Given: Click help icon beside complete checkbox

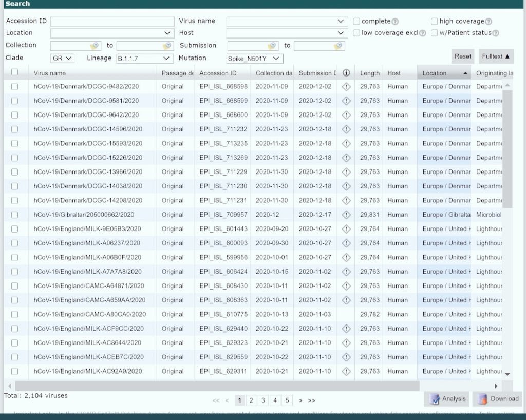Looking at the screenshot, I should point(395,22).
